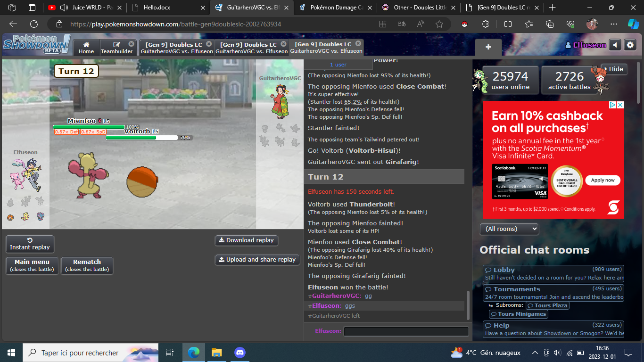Screen dimensions: 644x362
Task: Click the Pokémon Showdown logo
Action: (36, 44)
